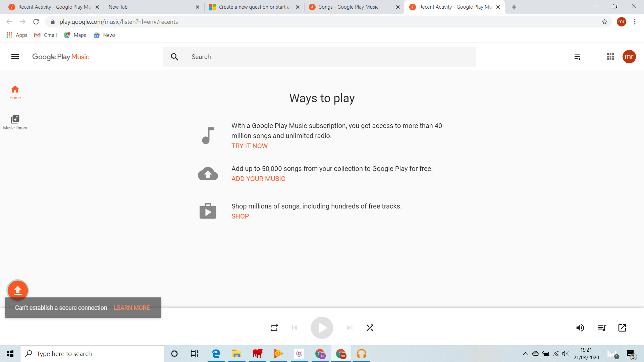Open the player queue icon
Screen dimensions: 644x362
click(602, 328)
